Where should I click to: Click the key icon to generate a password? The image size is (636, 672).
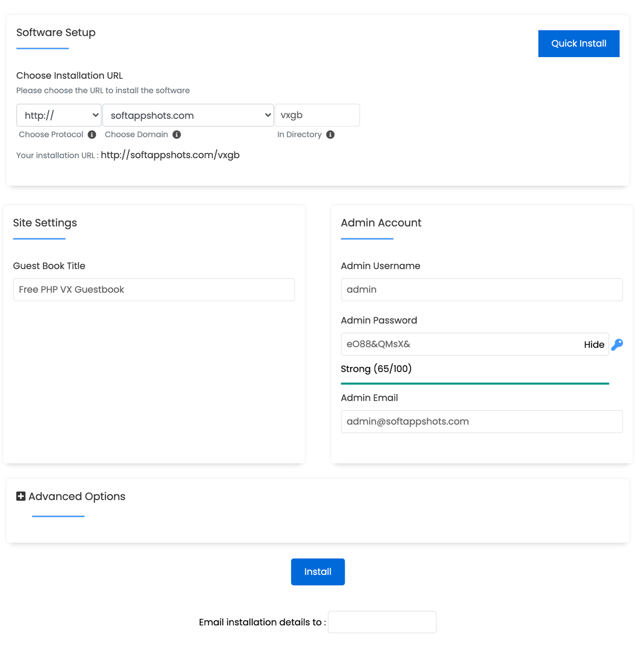[618, 344]
